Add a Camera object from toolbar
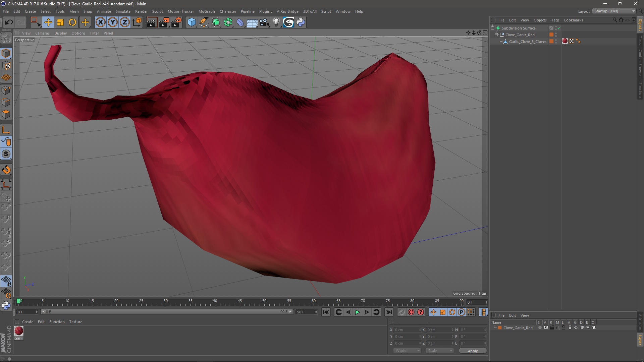This screenshot has height=362, width=644. (264, 22)
